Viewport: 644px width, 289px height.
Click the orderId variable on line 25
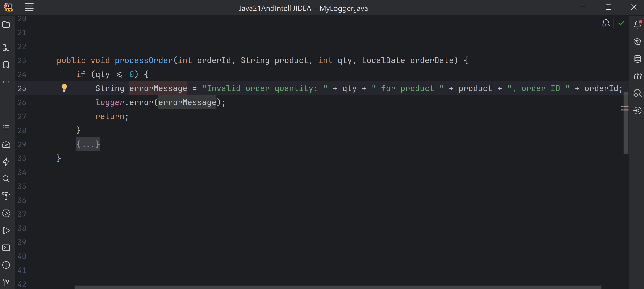coord(601,88)
